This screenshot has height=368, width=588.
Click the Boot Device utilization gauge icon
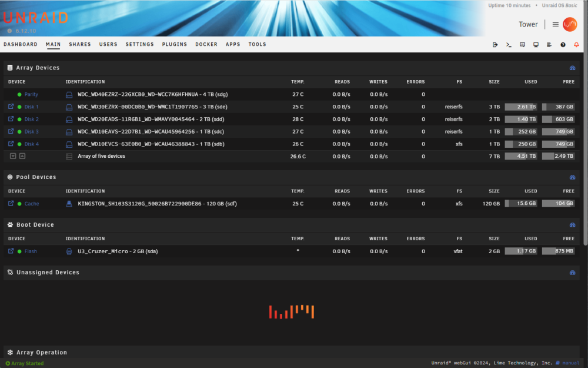tap(572, 225)
